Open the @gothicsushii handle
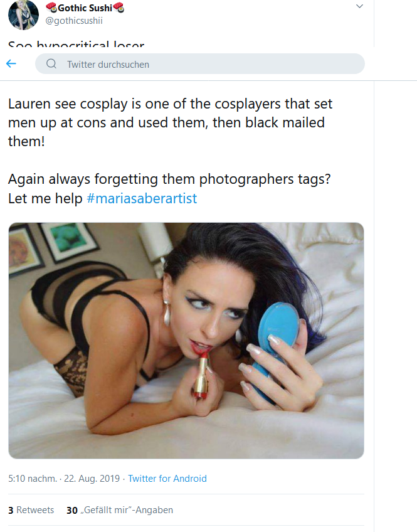This screenshot has height=532, width=417. point(74,21)
